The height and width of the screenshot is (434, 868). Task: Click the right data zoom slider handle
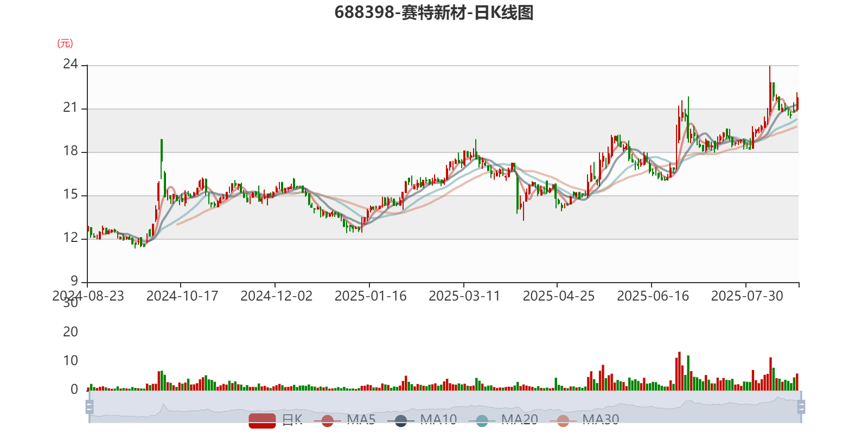801,407
